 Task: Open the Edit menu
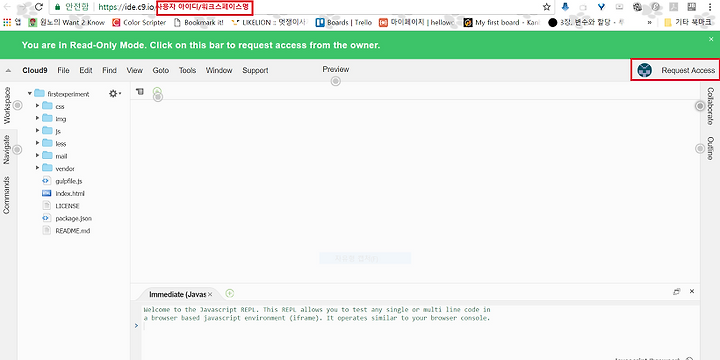[86, 70]
